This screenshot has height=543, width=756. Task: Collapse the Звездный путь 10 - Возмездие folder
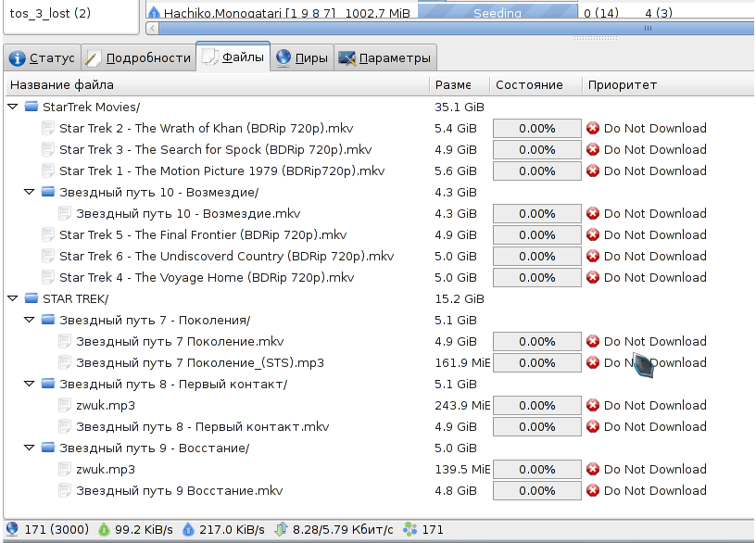[x=30, y=192]
